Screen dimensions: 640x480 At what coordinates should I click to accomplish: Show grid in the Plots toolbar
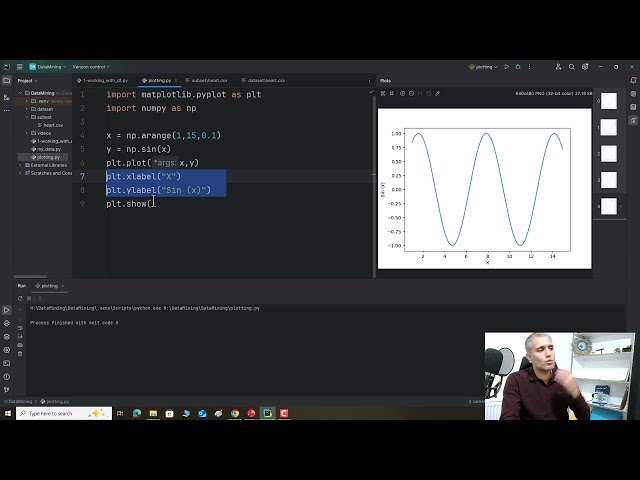(392, 93)
